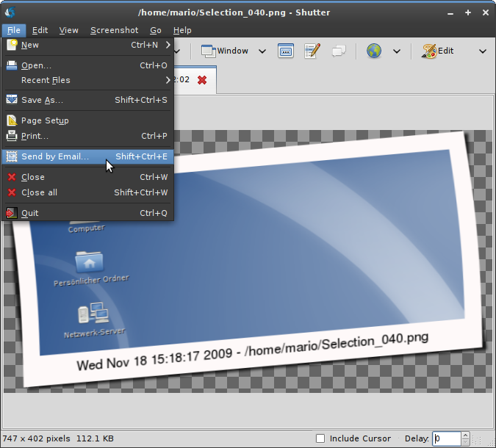Close the current screenshot tab with red X
This screenshot has height=448, width=496.
point(202,79)
